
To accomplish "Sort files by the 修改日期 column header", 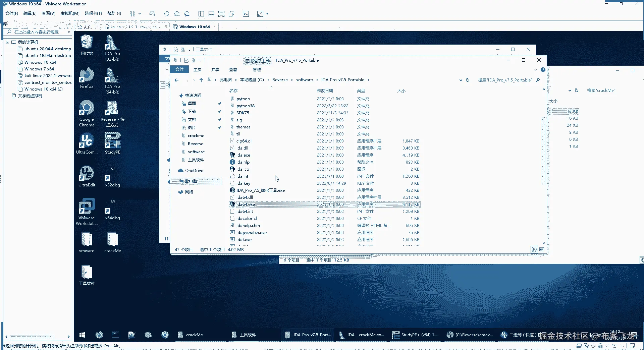I will tap(325, 91).
